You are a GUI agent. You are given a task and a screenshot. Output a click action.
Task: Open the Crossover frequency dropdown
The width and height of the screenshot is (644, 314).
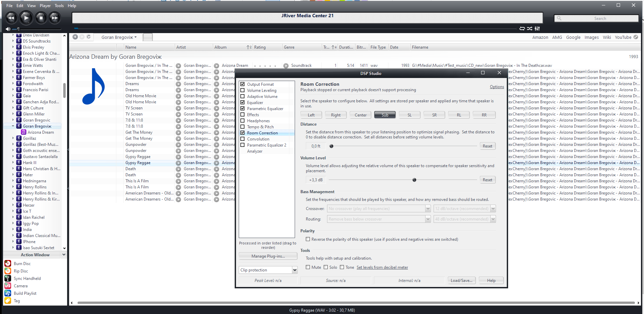[428, 209]
